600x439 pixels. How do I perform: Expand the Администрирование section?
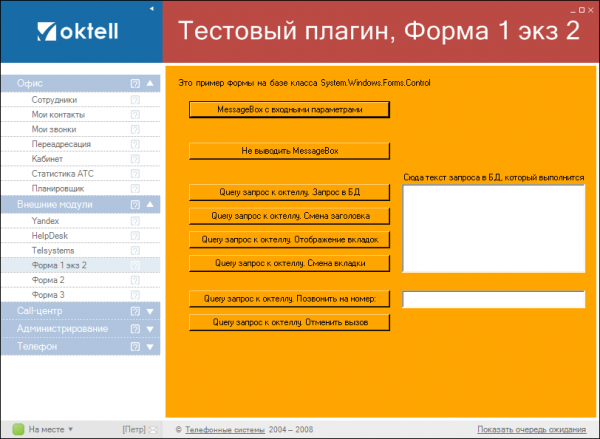[150, 329]
